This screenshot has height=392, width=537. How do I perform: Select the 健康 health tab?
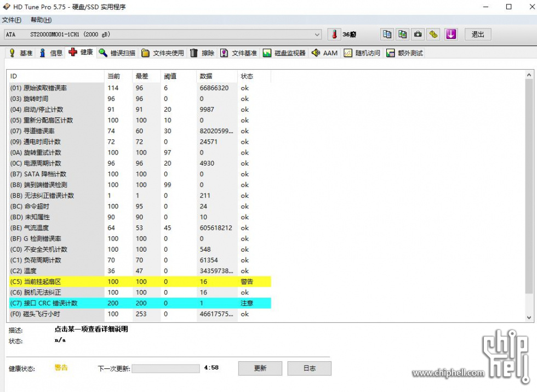(81, 52)
